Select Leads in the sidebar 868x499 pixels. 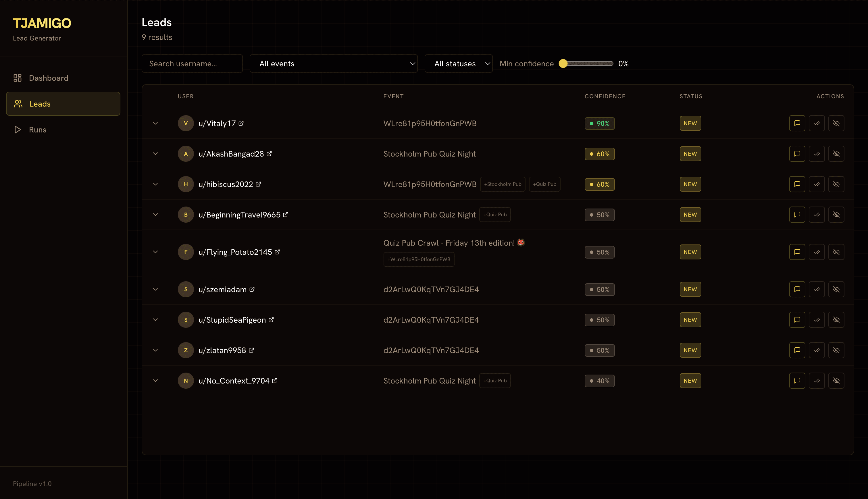point(40,103)
